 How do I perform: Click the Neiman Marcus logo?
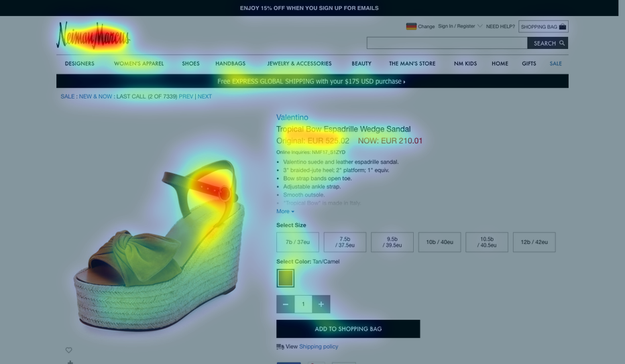coord(93,35)
